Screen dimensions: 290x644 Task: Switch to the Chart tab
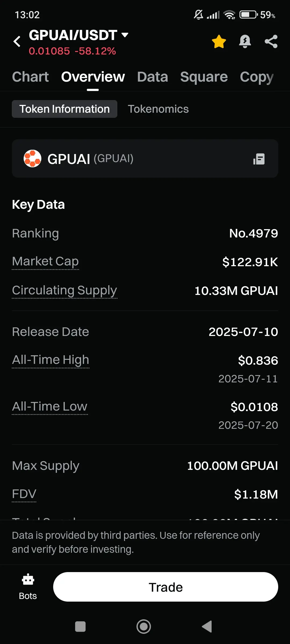[x=30, y=77]
